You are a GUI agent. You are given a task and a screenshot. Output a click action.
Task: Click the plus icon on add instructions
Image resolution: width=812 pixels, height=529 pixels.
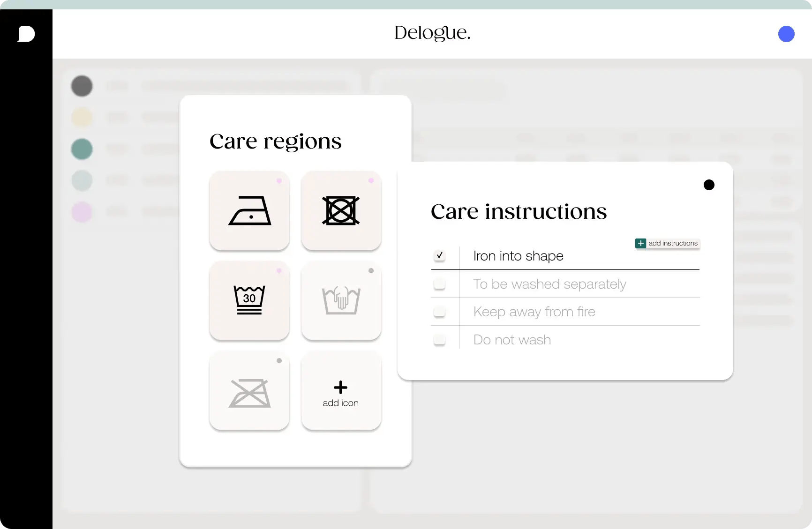[x=641, y=243]
